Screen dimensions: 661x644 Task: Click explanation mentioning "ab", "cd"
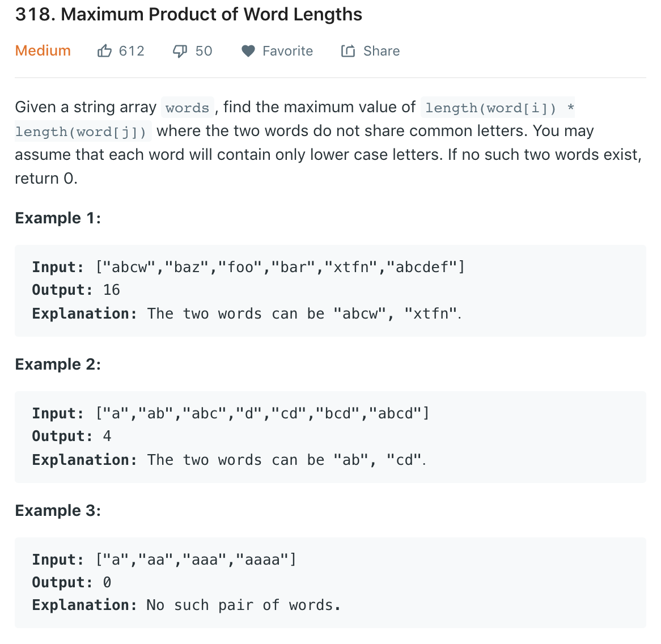[286, 460]
